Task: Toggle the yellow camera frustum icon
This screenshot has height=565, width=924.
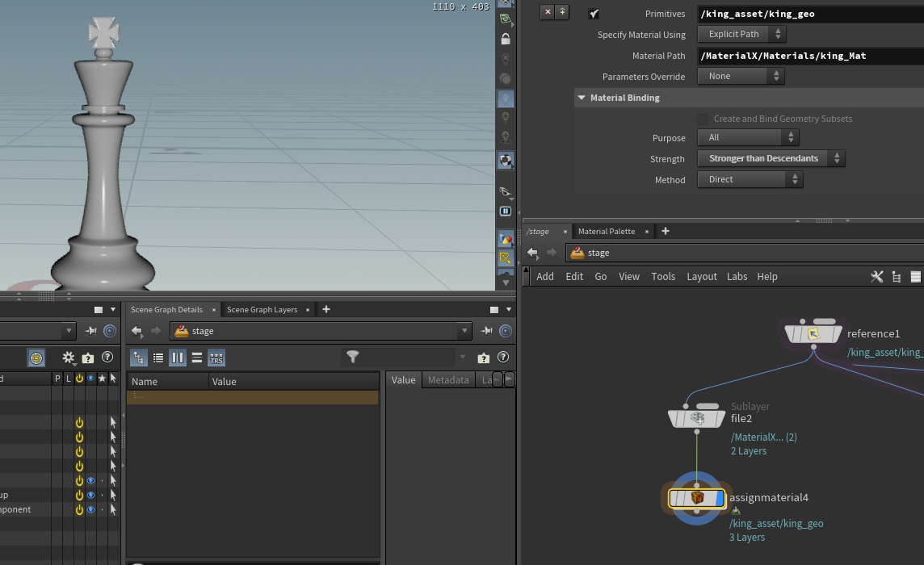Action: 506,257
